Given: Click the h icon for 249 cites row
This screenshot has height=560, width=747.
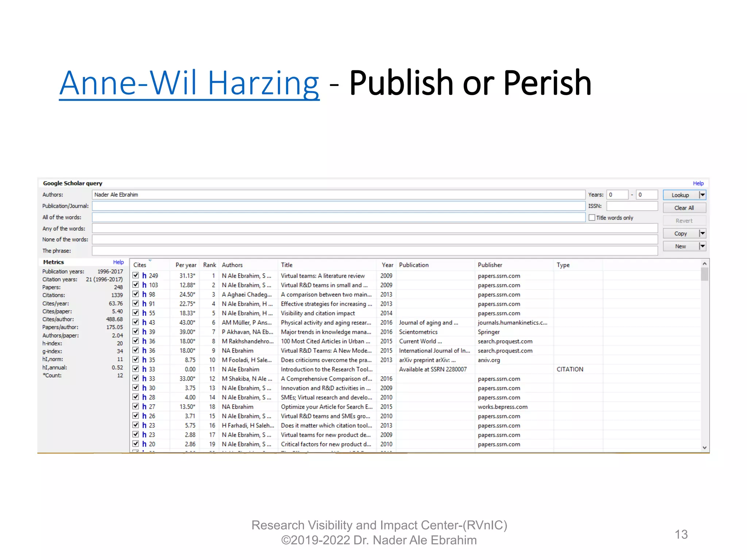Looking at the screenshot, I should (144, 276).
